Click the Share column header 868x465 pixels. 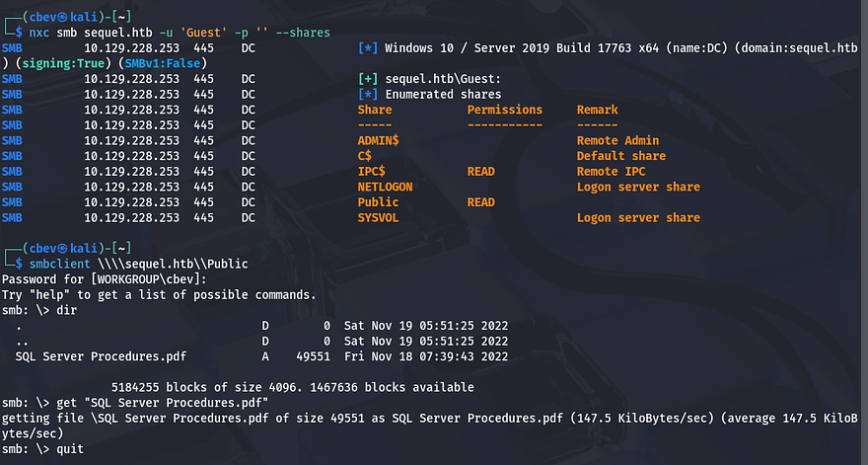click(x=375, y=110)
